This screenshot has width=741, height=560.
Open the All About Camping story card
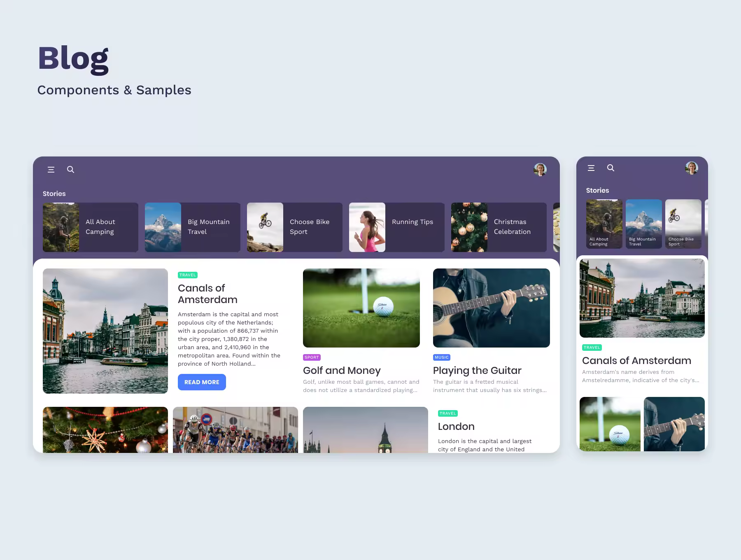(91, 227)
